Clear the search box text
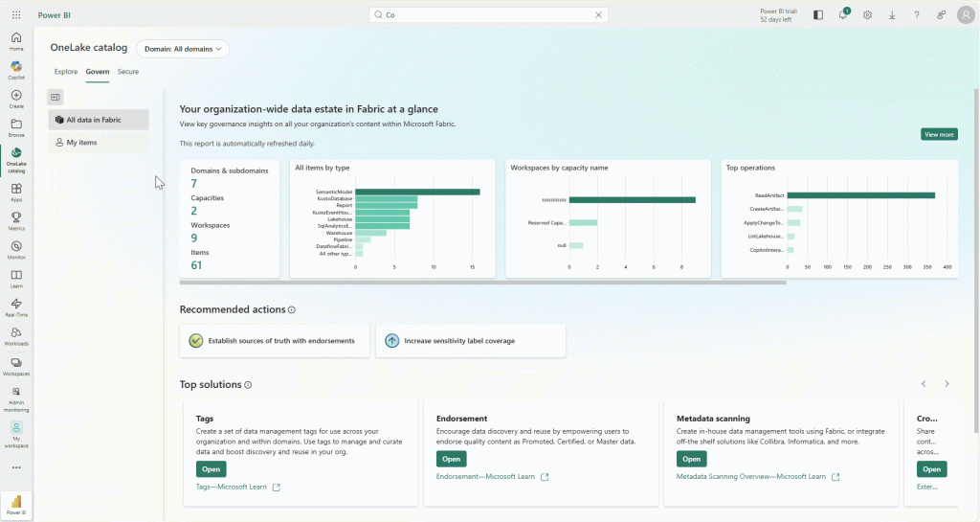The height and width of the screenshot is (522, 980). coord(599,15)
